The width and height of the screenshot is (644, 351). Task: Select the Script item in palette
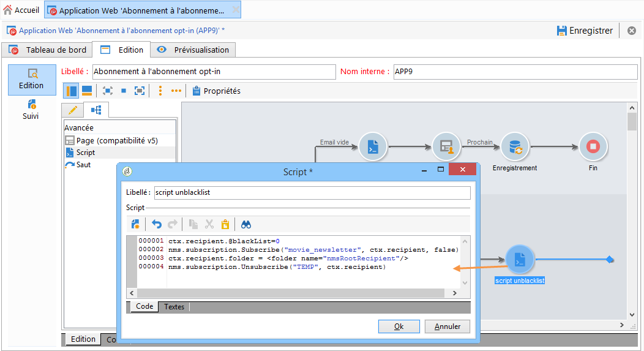pos(120,153)
